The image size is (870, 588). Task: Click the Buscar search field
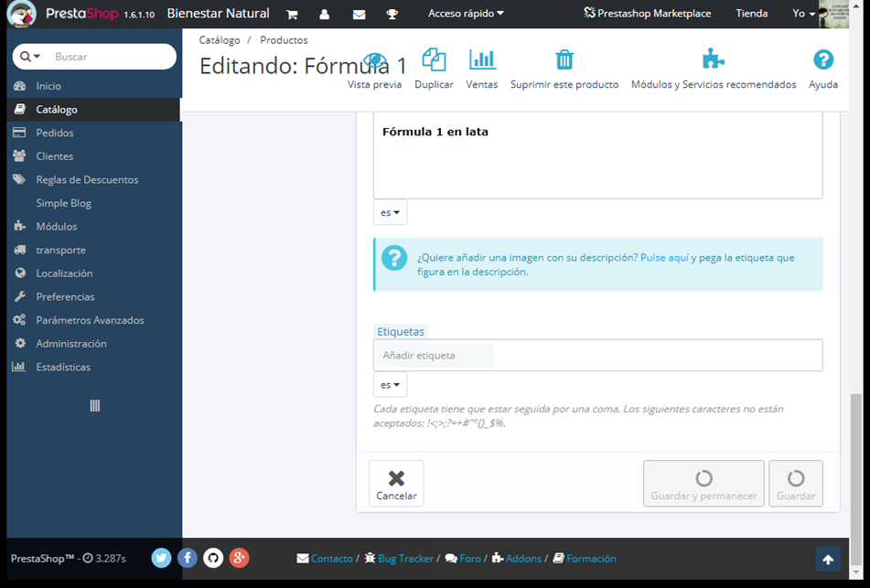click(111, 57)
